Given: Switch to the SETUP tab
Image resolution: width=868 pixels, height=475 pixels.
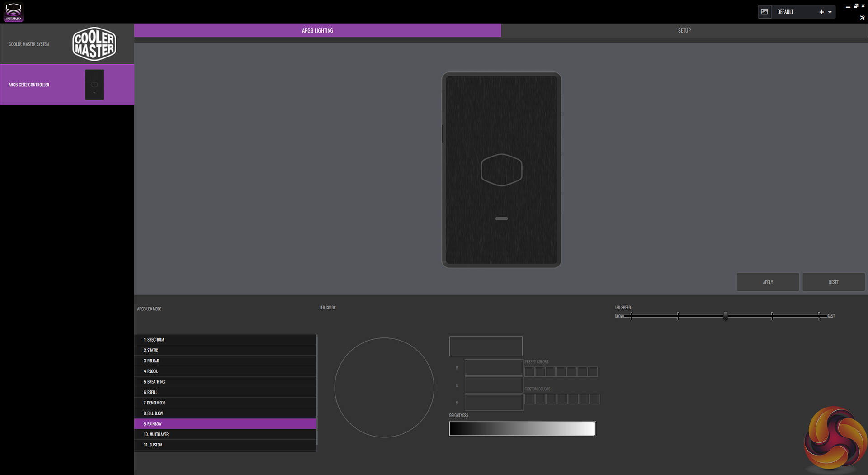Looking at the screenshot, I should [x=684, y=30].
